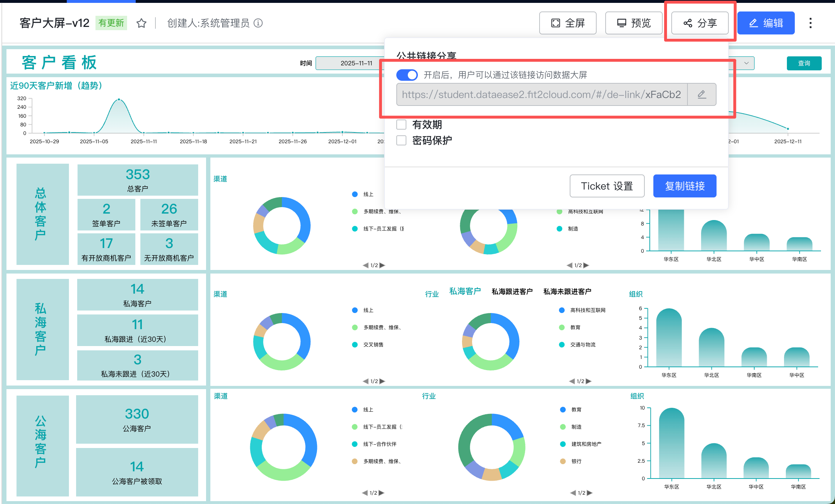Next page arrow of public-sea industry legend
This screenshot has height=504, width=835.
point(589,493)
